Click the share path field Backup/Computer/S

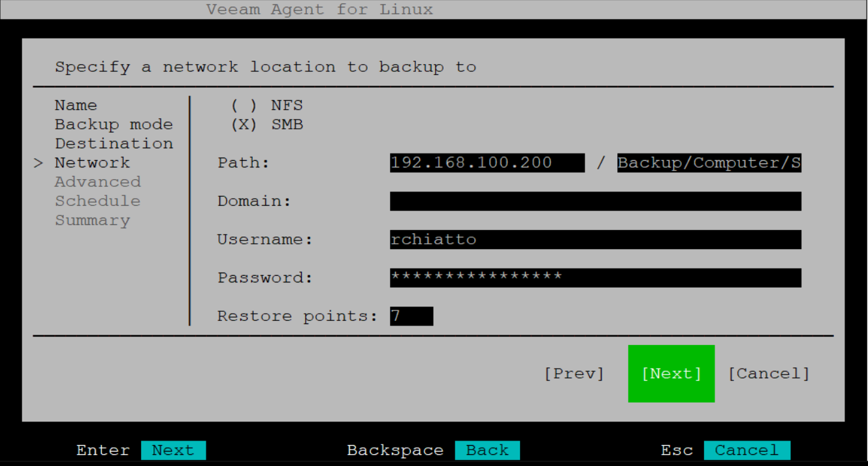click(709, 163)
